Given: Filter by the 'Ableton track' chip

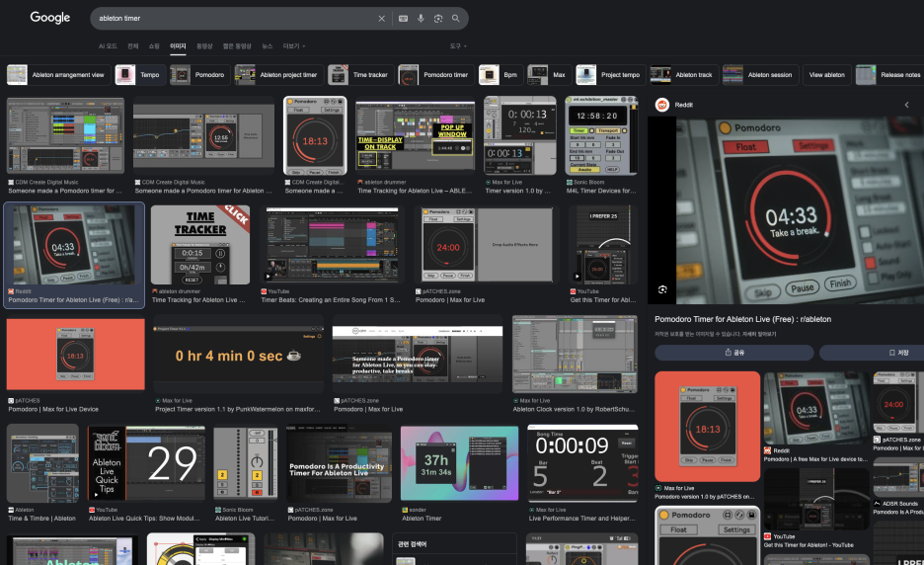Looking at the screenshot, I should (684, 75).
